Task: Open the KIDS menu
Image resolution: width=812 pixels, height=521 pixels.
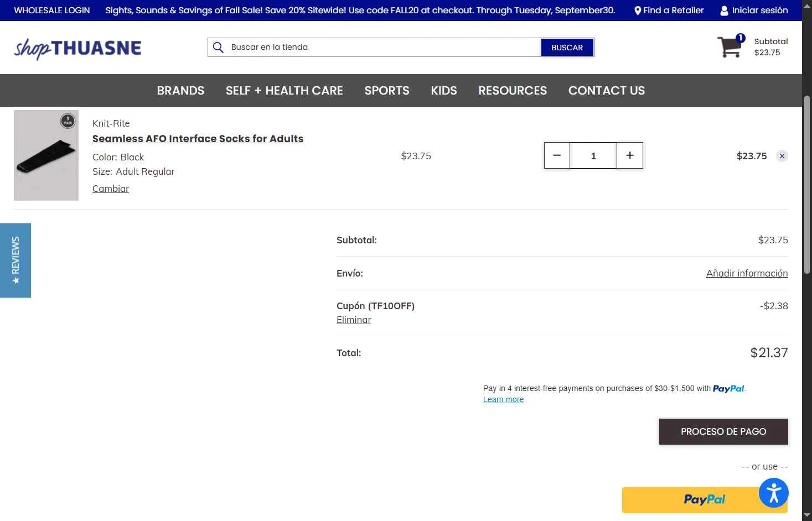Action: pos(444,91)
